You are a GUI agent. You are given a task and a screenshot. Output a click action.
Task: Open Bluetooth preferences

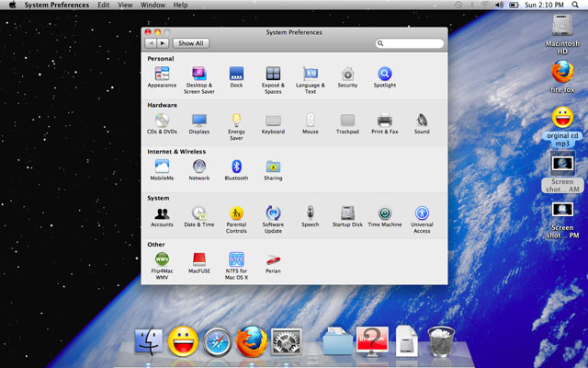236,170
